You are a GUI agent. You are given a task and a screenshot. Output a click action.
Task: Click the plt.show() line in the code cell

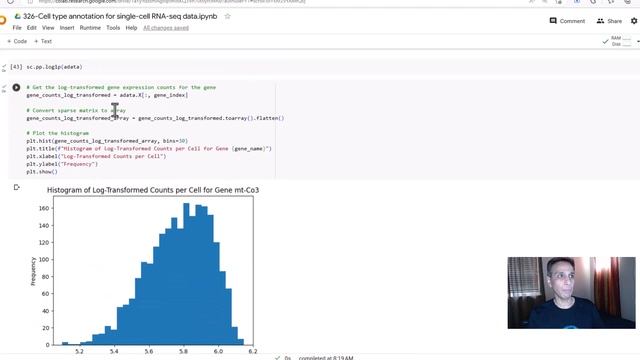coord(42,172)
